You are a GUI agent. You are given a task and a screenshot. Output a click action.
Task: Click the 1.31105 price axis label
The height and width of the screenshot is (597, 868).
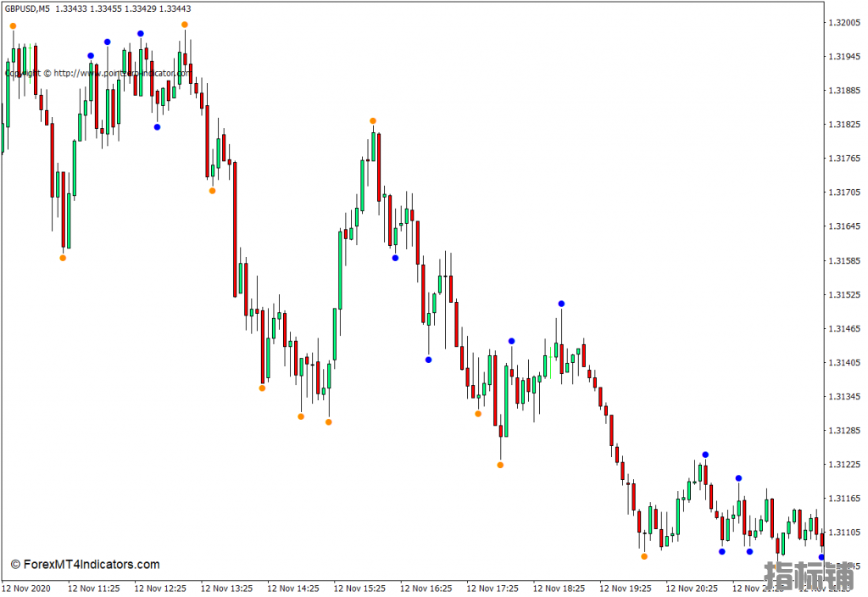point(845,533)
